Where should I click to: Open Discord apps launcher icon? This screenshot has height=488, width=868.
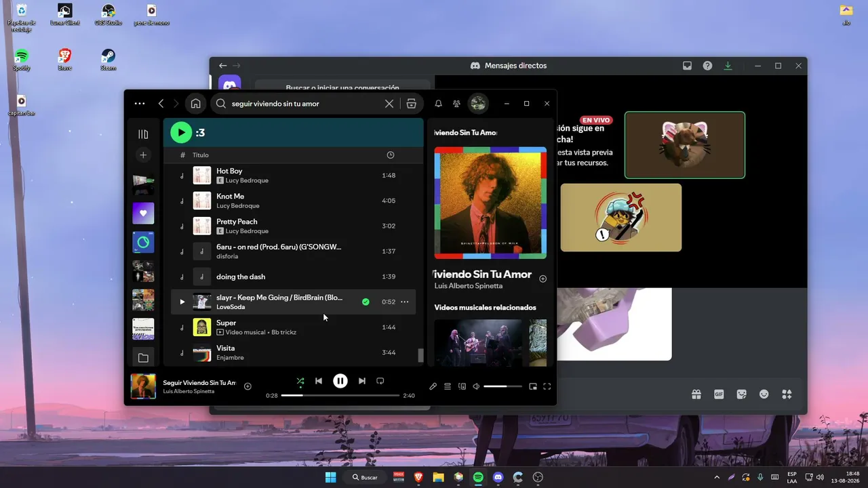(x=787, y=394)
